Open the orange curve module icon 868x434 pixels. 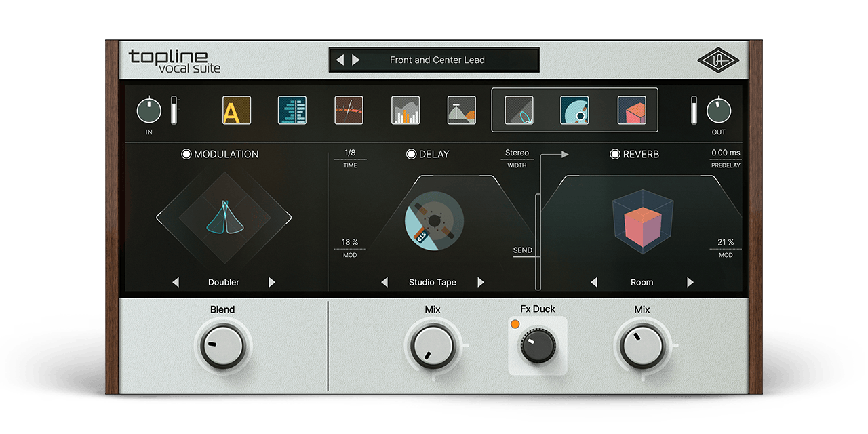coord(349,110)
